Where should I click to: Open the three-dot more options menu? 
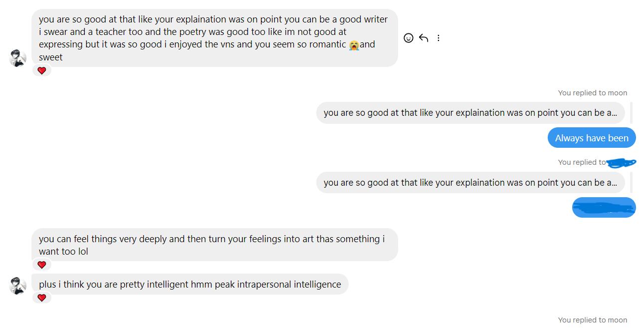tap(438, 38)
